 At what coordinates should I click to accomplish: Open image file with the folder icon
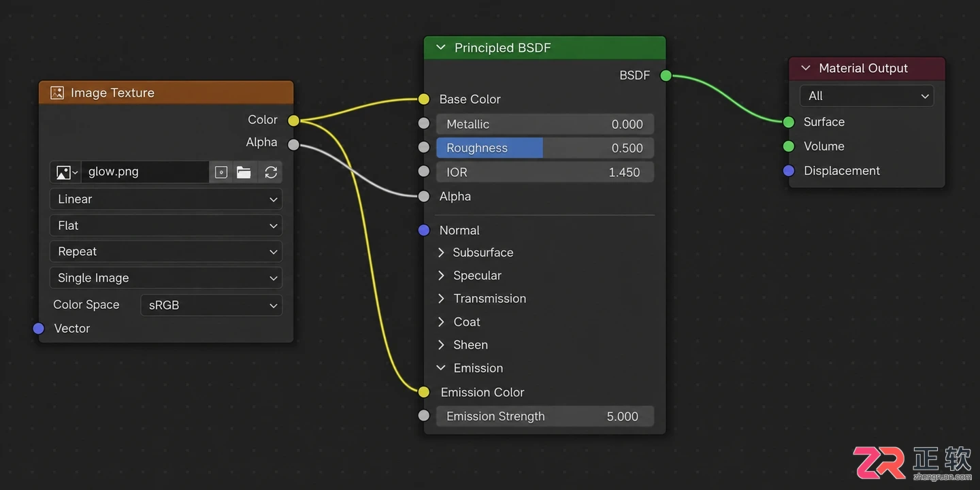click(x=244, y=172)
